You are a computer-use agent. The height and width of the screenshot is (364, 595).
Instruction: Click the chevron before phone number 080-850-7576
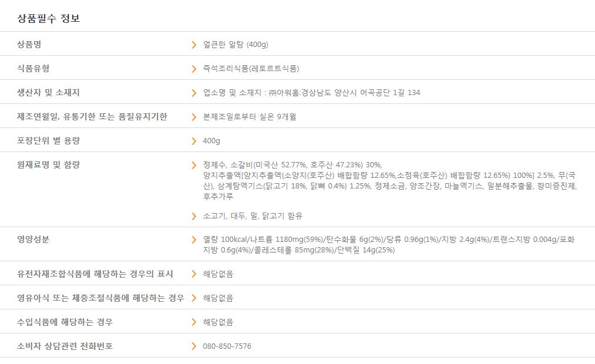194,346
